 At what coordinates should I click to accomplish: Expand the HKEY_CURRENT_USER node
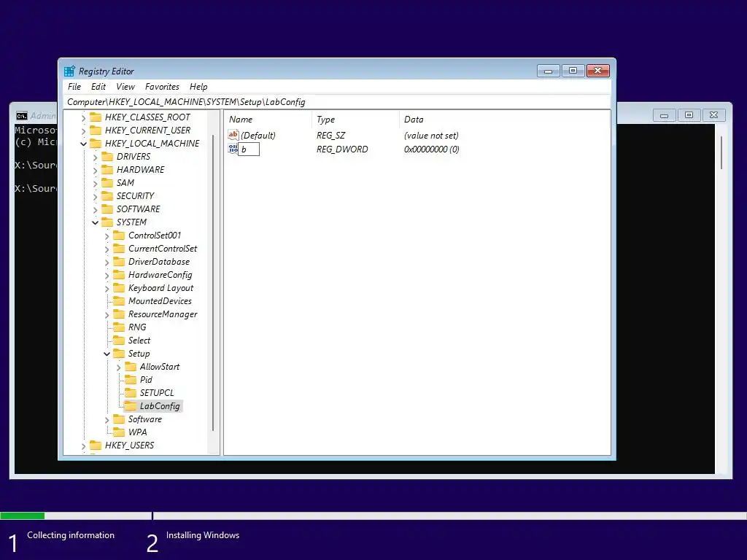pos(83,131)
